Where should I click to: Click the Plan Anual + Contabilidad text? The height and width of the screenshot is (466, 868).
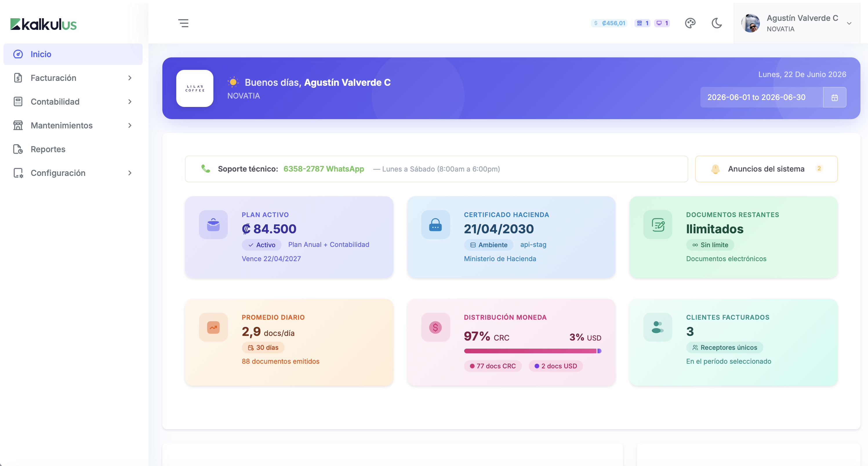pos(328,245)
